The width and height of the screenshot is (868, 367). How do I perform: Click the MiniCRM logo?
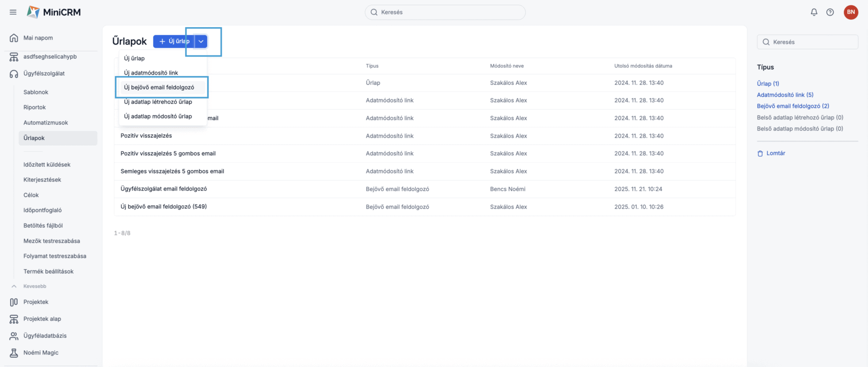54,12
